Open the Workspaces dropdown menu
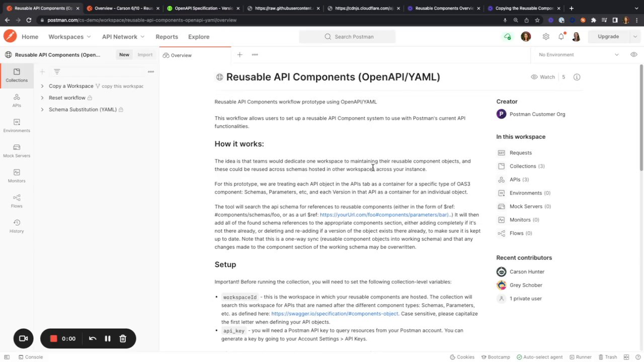The image size is (644, 362). [x=69, y=37]
